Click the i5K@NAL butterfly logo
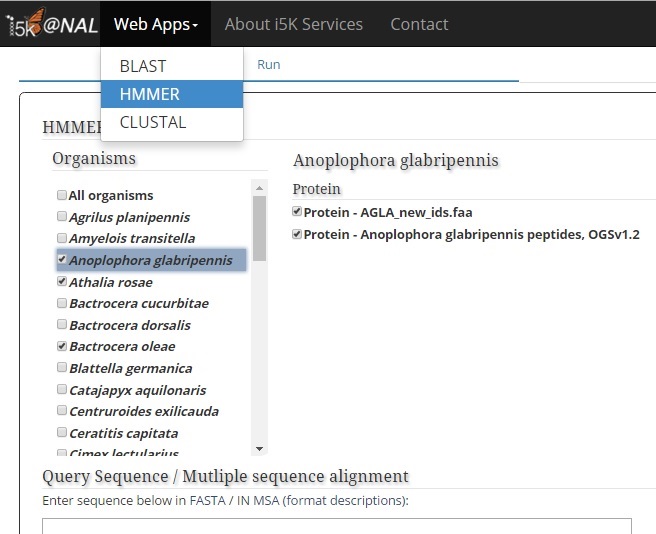This screenshot has height=534, width=656. pos(50,24)
